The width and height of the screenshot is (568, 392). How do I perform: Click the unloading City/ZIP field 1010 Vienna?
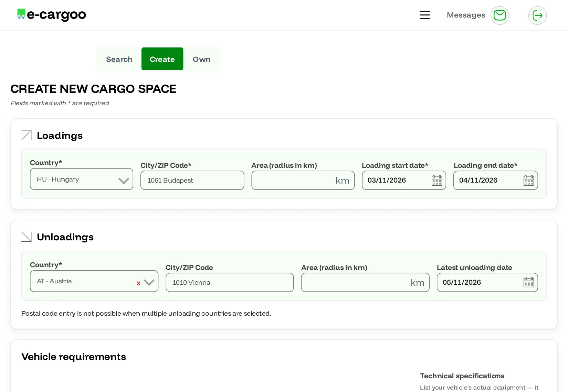tap(230, 282)
